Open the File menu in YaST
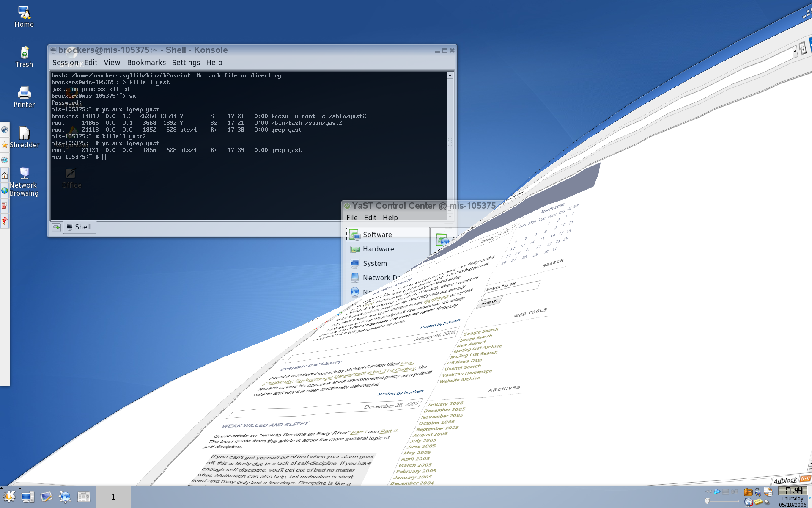This screenshot has width=812, height=508. [x=352, y=218]
